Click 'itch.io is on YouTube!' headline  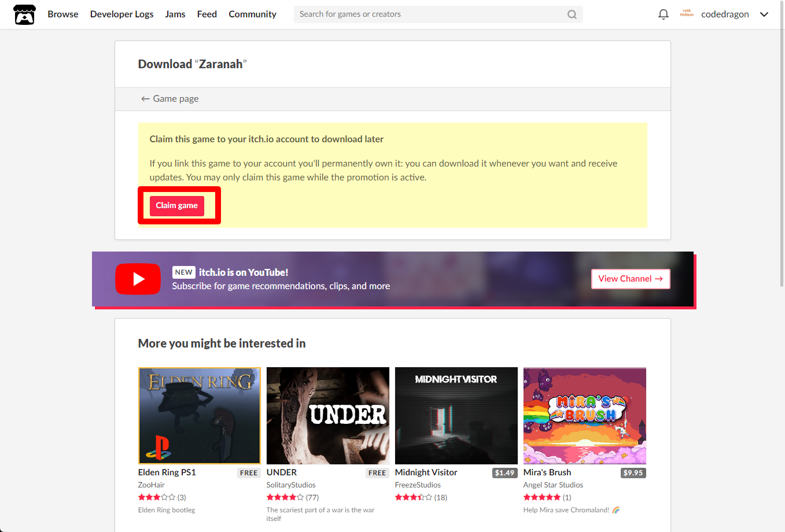tap(244, 272)
